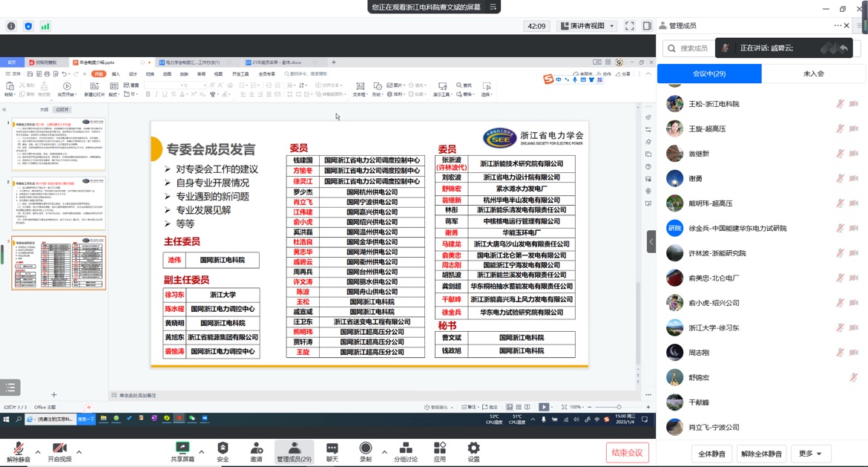Viewport: 868px width, 467px height.
Task: Click the slideshow play button in WPS status bar
Action: 544,407
